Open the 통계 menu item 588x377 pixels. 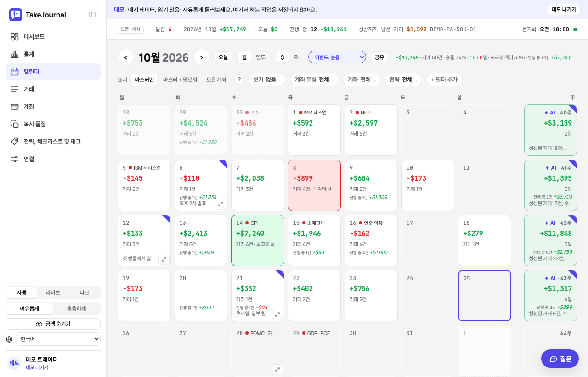(53, 54)
